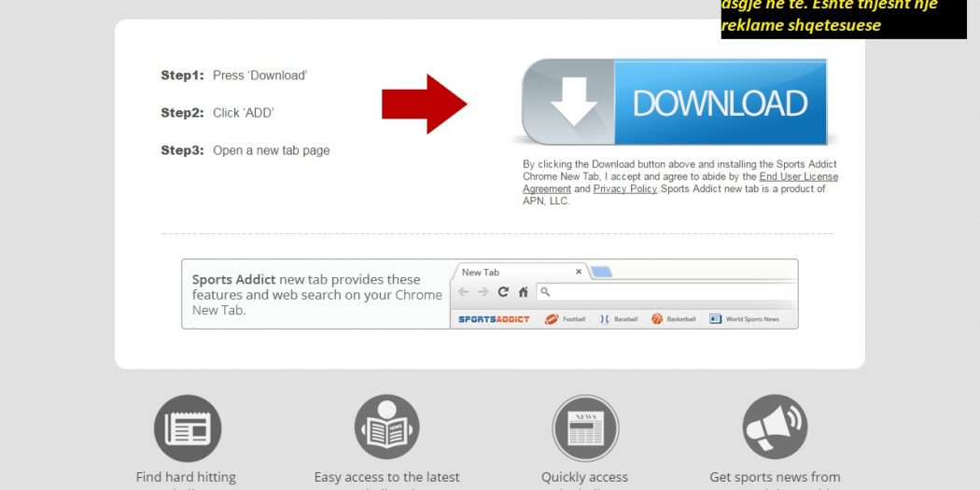This screenshot has height=490, width=980.
Task: Close the New Tab in browser preview
Action: click(579, 272)
